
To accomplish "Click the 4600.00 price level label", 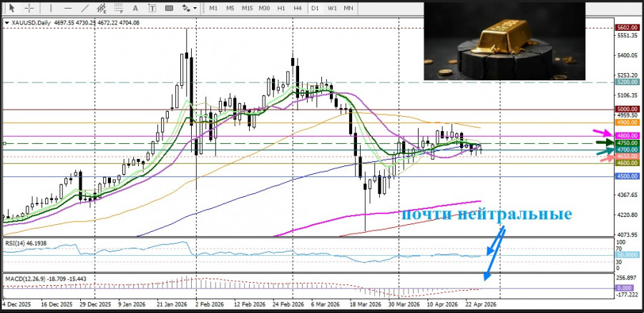I will (x=627, y=163).
